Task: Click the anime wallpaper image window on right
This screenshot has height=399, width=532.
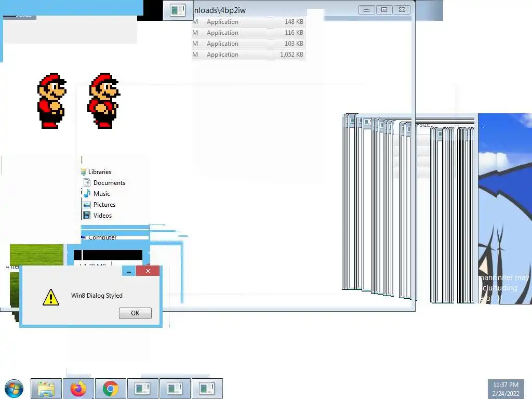Action: click(505, 209)
